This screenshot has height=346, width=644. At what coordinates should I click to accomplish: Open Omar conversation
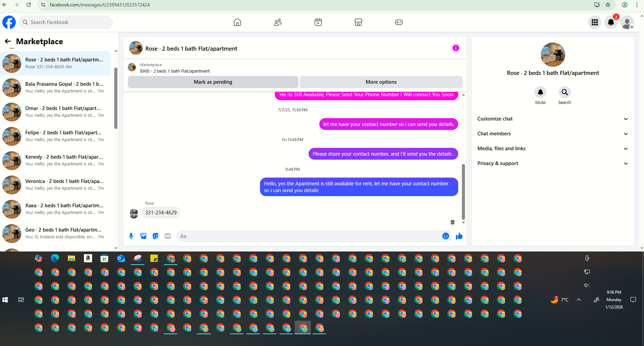click(x=56, y=112)
